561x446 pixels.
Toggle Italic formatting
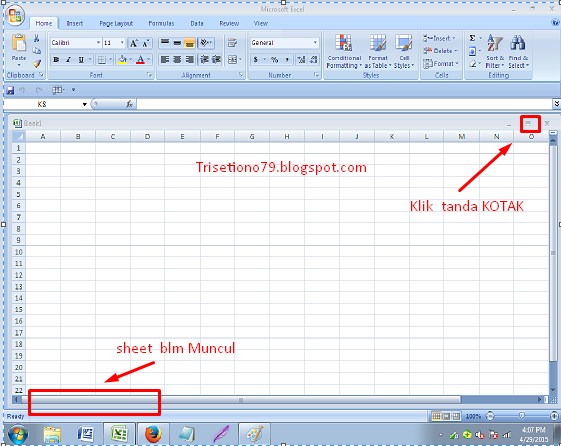pyautogui.click(x=68, y=60)
